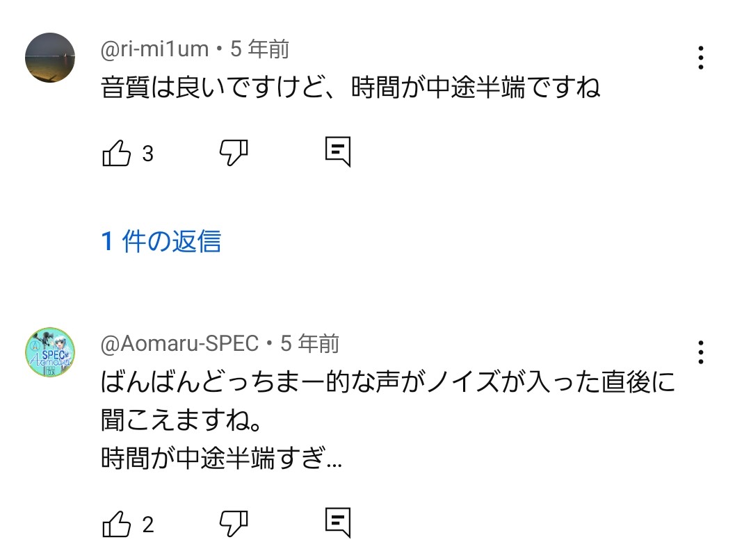The height and width of the screenshot is (560, 751).
Task: Open @ri-mi1um profile avatar
Action: (x=50, y=58)
